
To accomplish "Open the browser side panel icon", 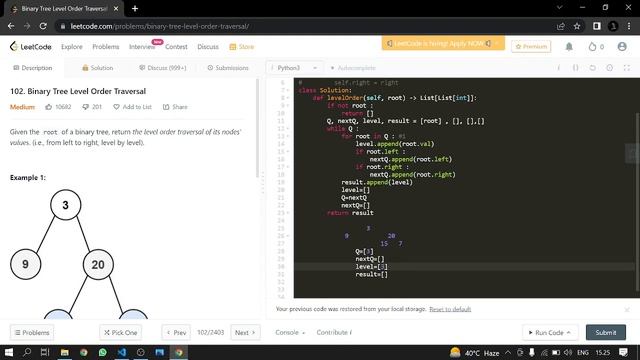I will click(597, 26).
